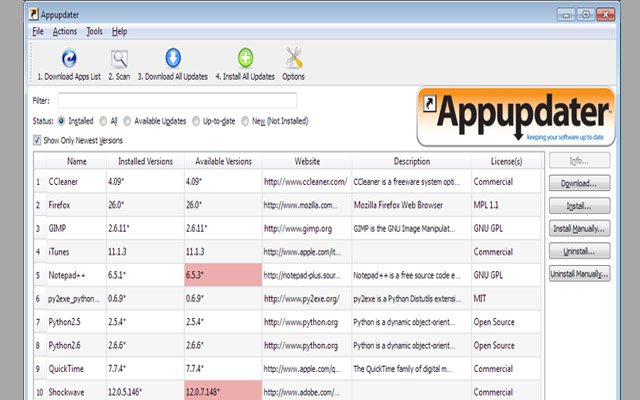Click the Download... button
Screen dimensions: 640x400
click(x=578, y=183)
